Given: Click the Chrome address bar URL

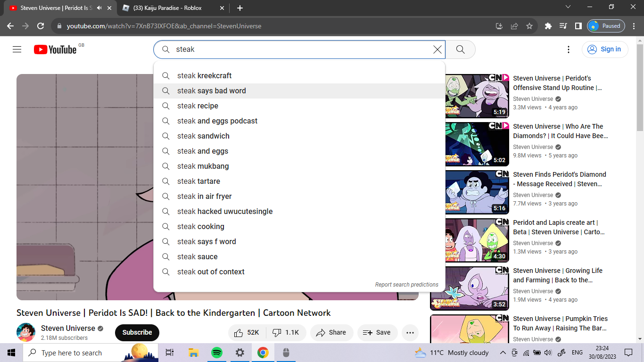Looking at the screenshot, I should [164, 26].
